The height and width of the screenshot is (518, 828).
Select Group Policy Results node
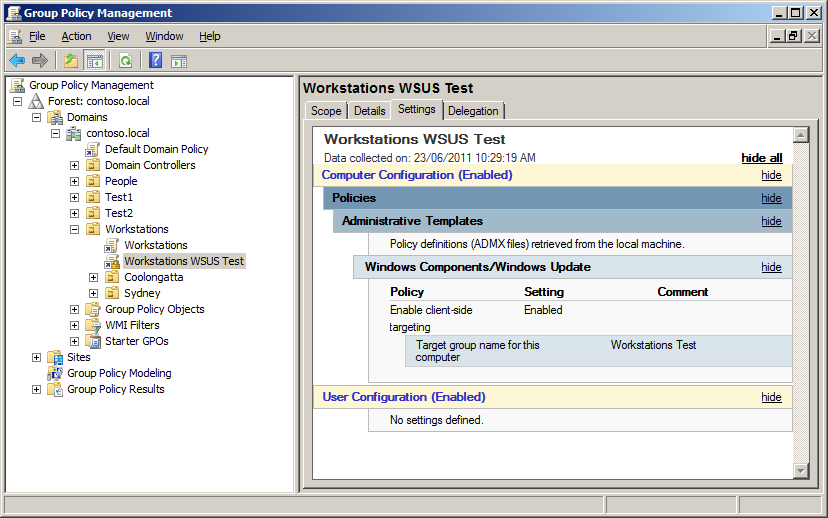pos(115,389)
